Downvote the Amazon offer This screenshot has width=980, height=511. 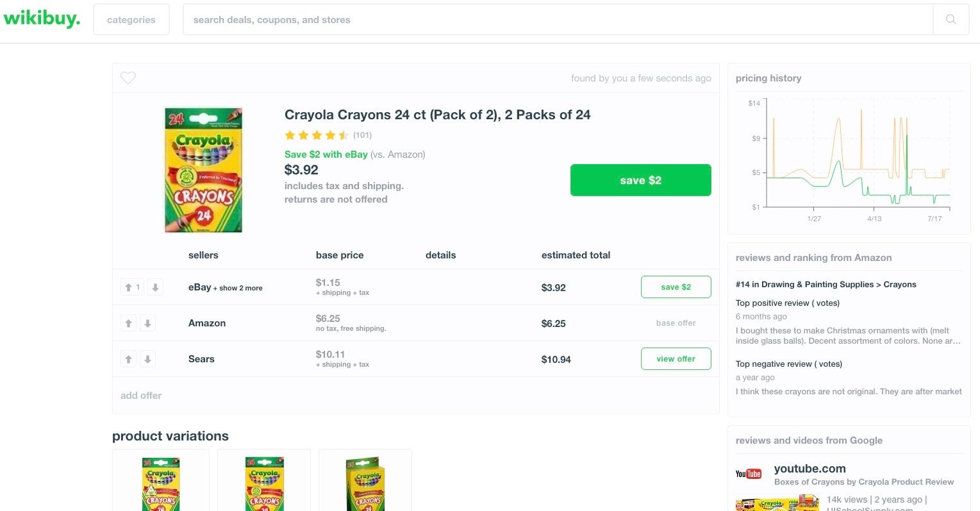(x=147, y=323)
